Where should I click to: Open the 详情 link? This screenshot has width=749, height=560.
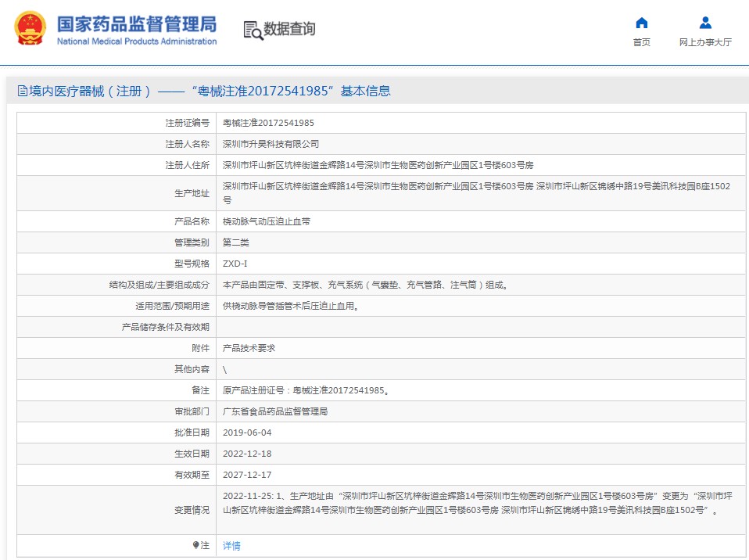[231, 546]
